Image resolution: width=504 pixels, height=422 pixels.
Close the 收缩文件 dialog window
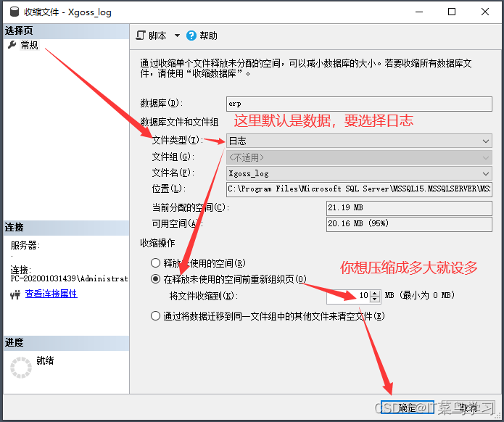tap(485, 12)
